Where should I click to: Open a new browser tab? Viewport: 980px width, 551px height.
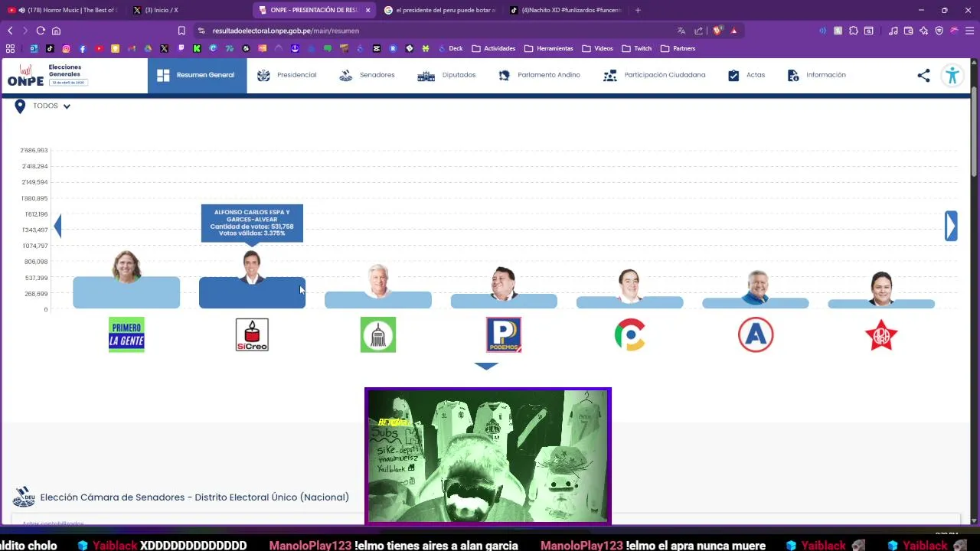(x=638, y=10)
